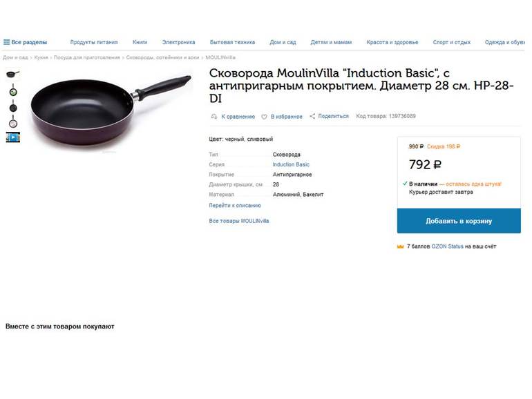This screenshot has height=399, width=532.
Task: Click the favorites heart icon
Action: [264, 117]
